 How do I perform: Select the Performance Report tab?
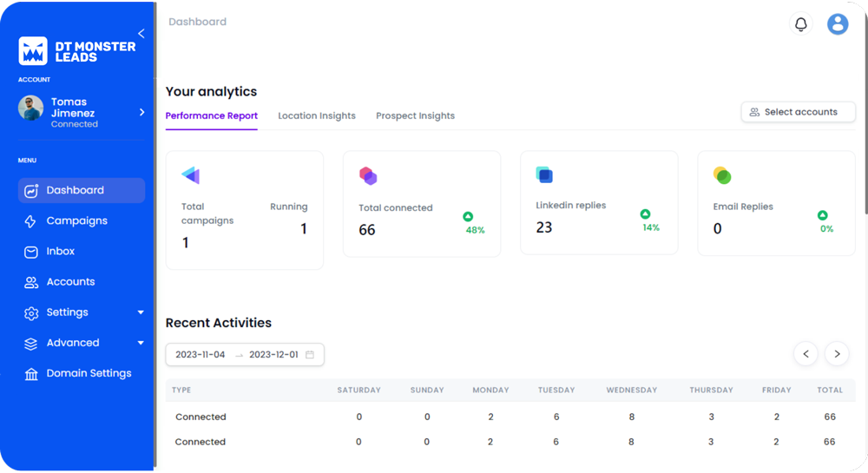pos(211,115)
